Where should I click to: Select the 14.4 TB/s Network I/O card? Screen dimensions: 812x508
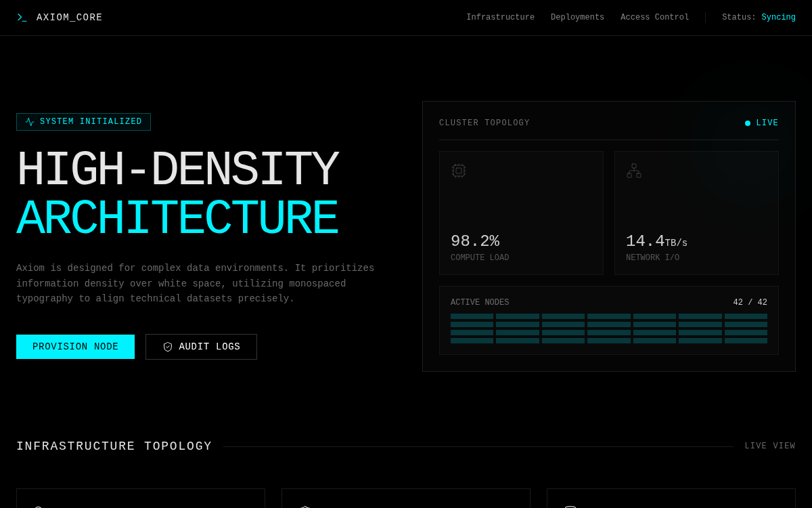(696, 213)
